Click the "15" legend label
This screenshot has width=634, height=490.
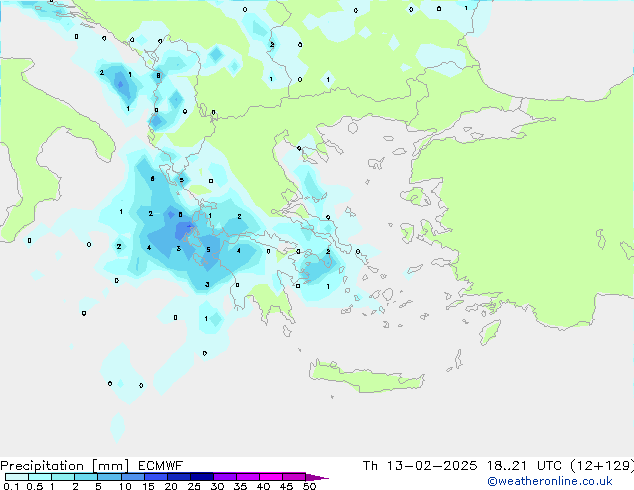click(x=148, y=486)
